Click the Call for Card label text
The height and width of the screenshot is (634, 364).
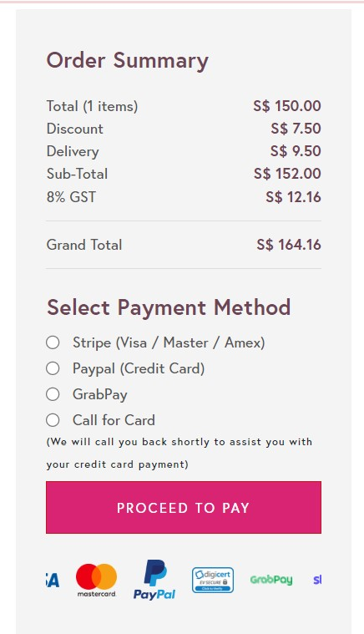point(114,420)
